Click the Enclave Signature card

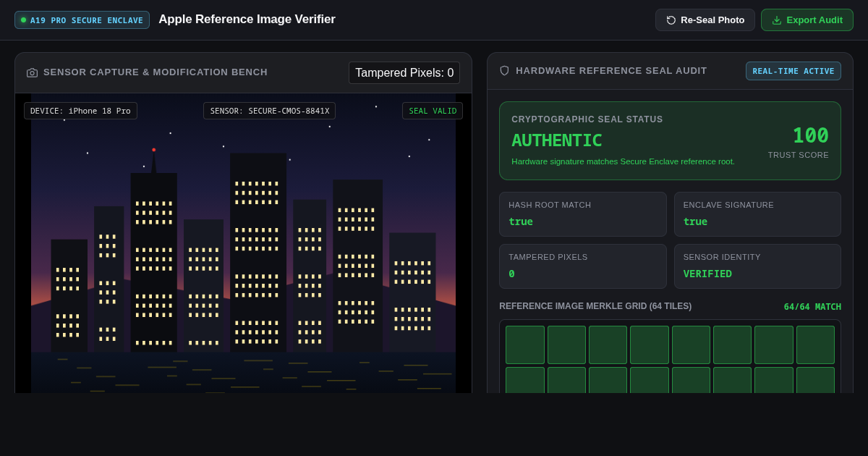pyautogui.click(x=757, y=214)
